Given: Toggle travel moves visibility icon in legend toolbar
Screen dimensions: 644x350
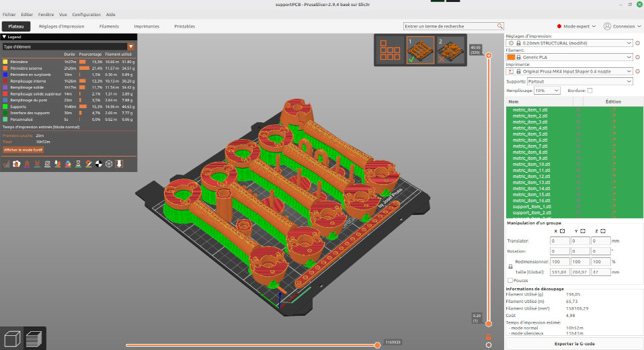Looking at the screenshot, I should [7, 164].
